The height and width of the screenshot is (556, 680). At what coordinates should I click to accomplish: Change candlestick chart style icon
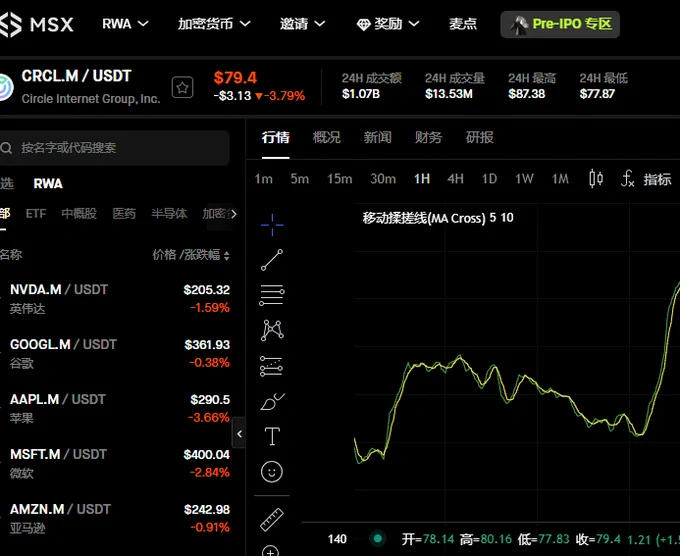(596, 179)
